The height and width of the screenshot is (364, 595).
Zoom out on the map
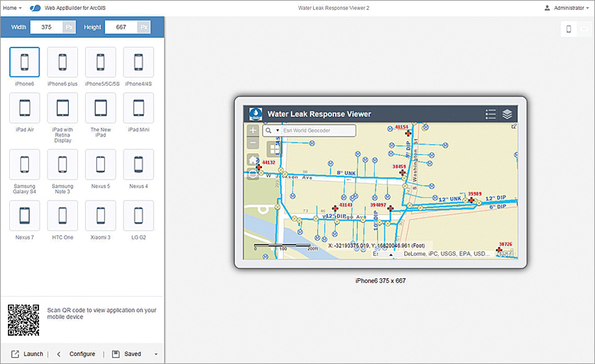pyautogui.click(x=253, y=143)
